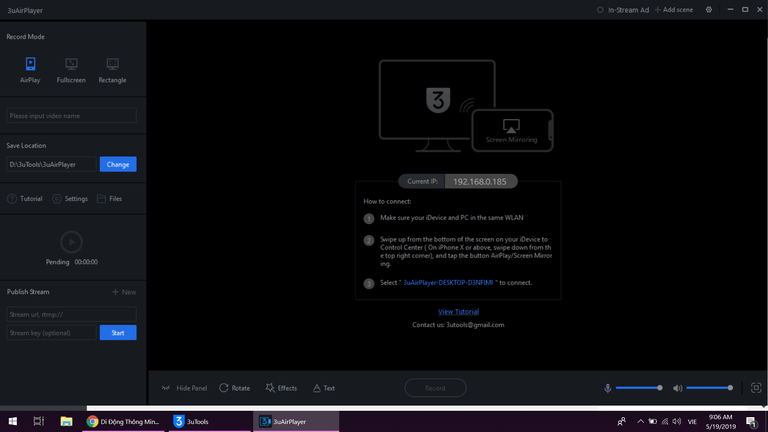Open the title bar settings gear

pos(709,10)
